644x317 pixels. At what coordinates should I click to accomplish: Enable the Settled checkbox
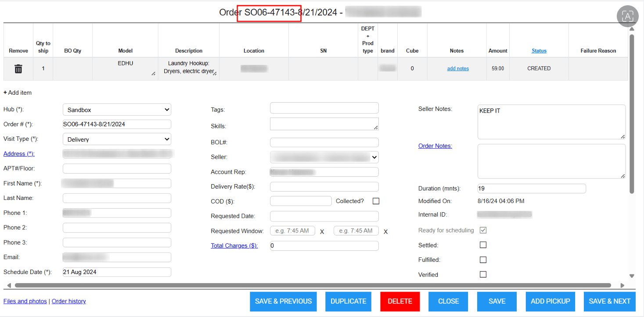(483, 245)
